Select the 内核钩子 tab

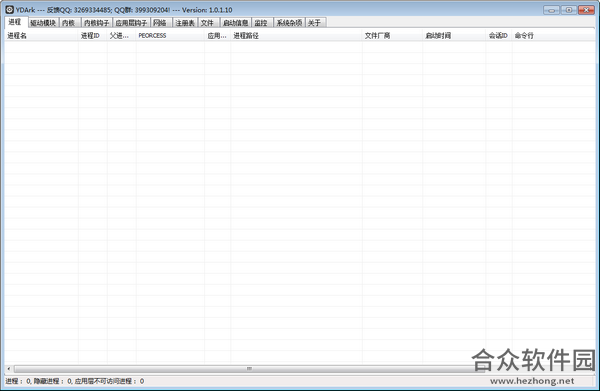pyautogui.click(x=96, y=23)
